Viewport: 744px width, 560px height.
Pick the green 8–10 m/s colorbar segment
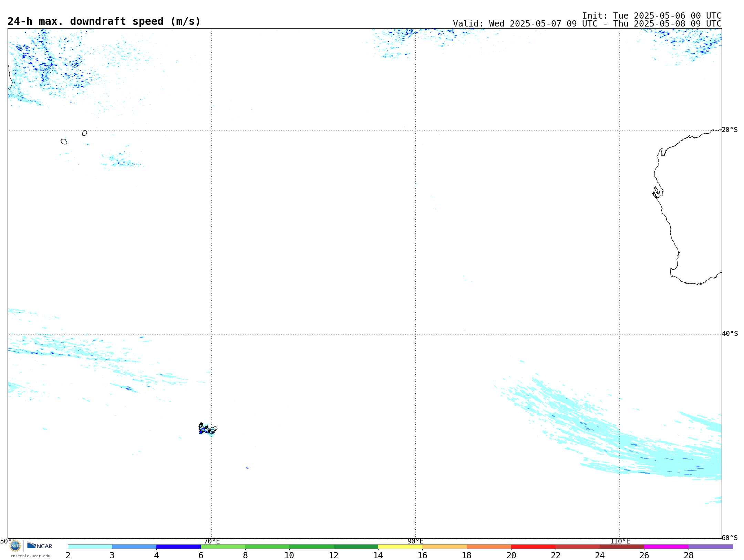coord(267,547)
